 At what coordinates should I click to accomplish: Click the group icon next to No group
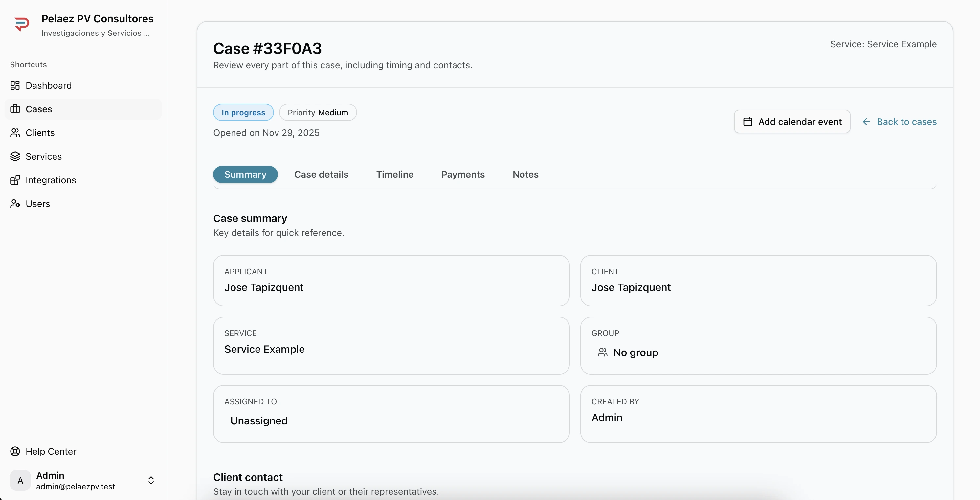pos(603,352)
